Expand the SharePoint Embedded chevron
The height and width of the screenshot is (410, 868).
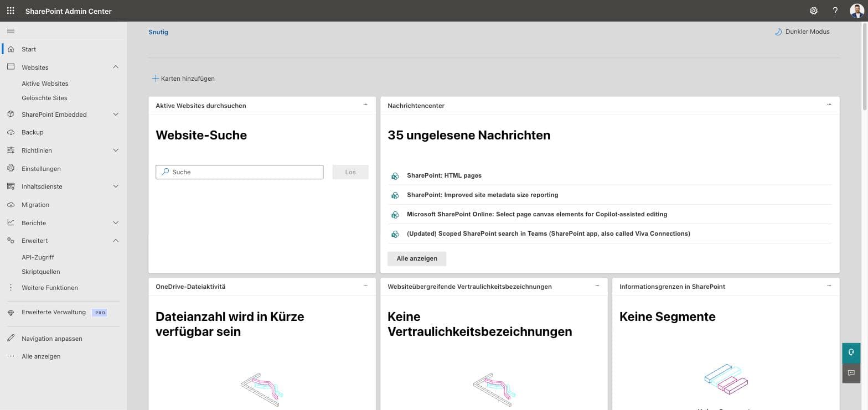(x=116, y=114)
